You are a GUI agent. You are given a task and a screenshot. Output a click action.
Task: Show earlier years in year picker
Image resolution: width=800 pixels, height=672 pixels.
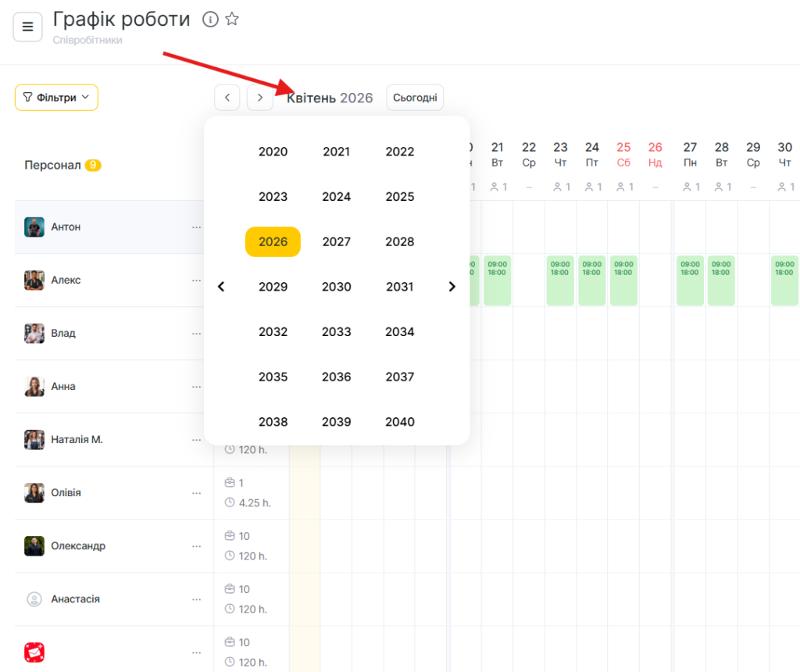pyautogui.click(x=221, y=287)
